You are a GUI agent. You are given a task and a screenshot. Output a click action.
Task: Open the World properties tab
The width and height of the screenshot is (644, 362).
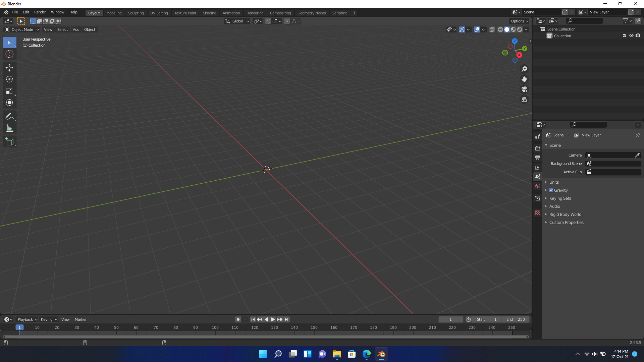(538, 186)
